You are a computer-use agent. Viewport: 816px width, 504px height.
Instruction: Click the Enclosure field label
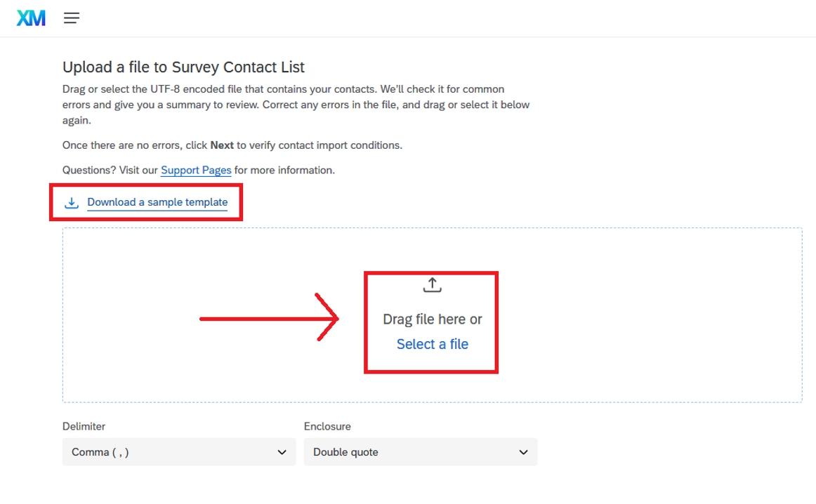click(x=327, y=426)
